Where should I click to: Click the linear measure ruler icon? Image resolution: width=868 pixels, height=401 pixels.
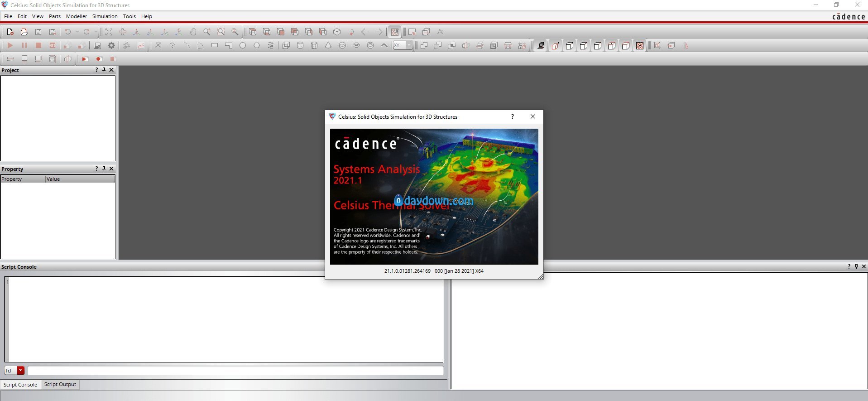click(x=10, y=59)
